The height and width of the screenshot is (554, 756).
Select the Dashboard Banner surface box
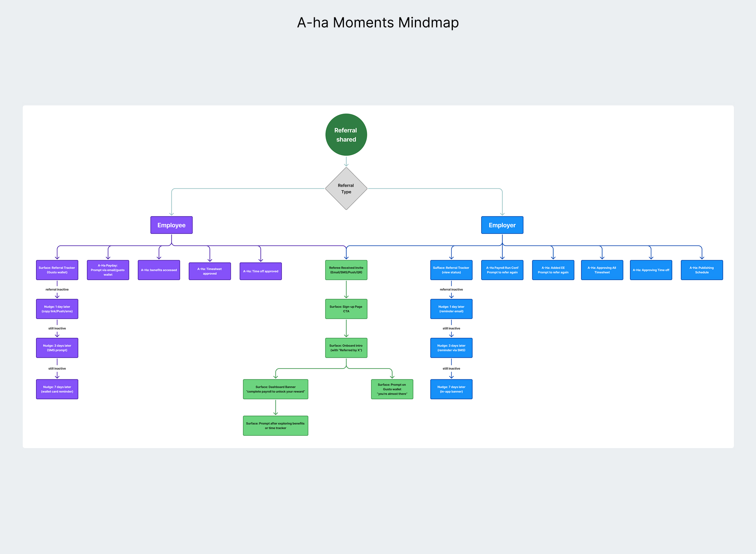275,389
